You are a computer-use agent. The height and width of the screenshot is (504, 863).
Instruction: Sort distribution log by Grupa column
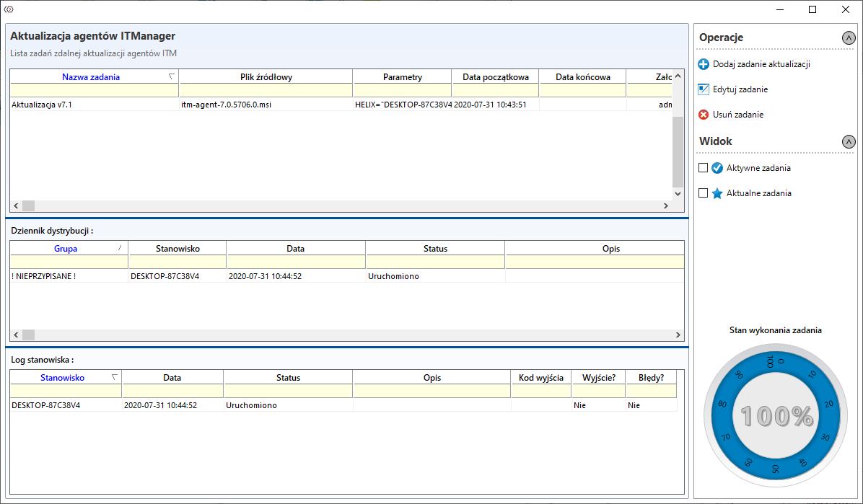click(66, 249)
